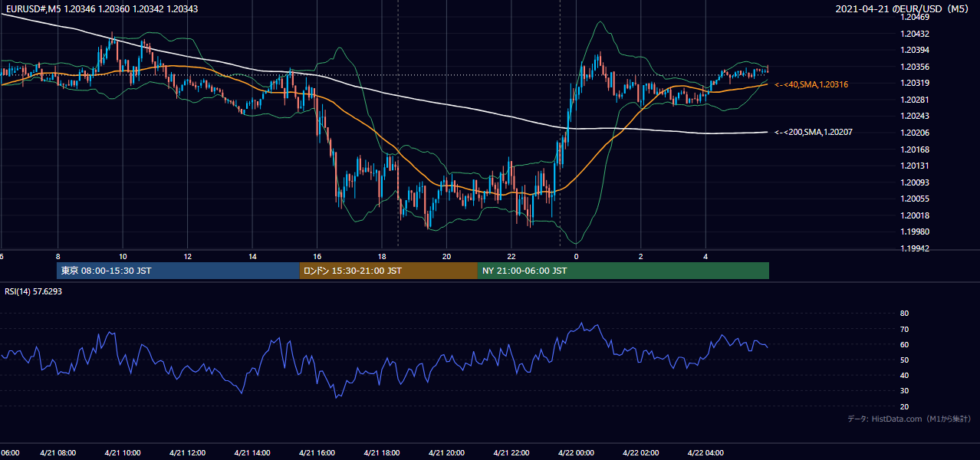The height and width of the screenshot is (460, 980).
Task: Click hour label 22 under the price chart
Action: (x=511, y=256)
